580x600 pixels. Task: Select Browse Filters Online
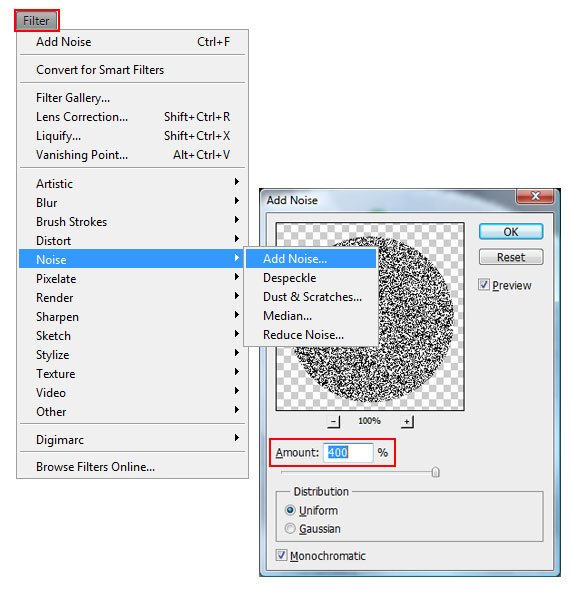(x=133, y=467)
